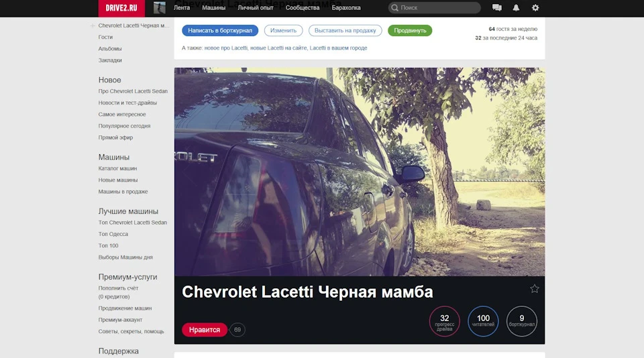The width and height of the screenshot is (644, 358).
Task: Open the Сообщества menu item
Action: (303, 7)
